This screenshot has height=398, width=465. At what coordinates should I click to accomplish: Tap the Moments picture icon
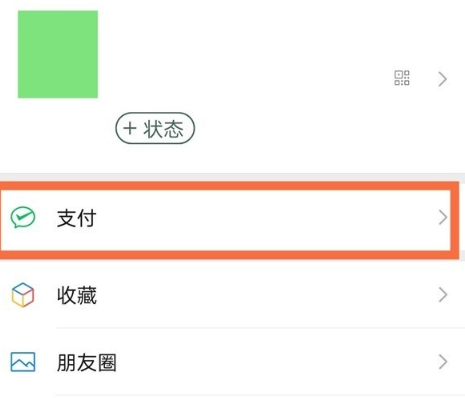pos(23,362)
